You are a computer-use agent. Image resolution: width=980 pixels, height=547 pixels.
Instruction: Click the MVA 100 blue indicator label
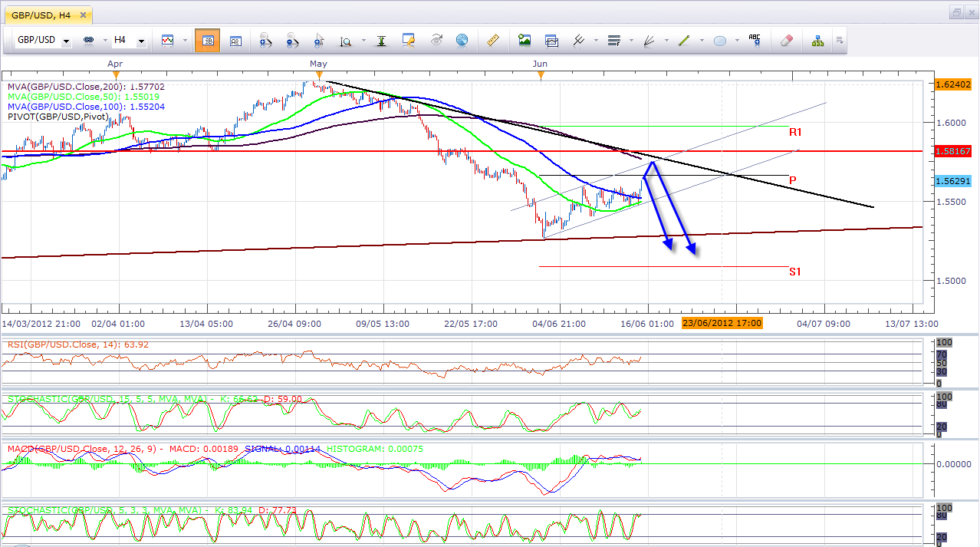(86, 107)
